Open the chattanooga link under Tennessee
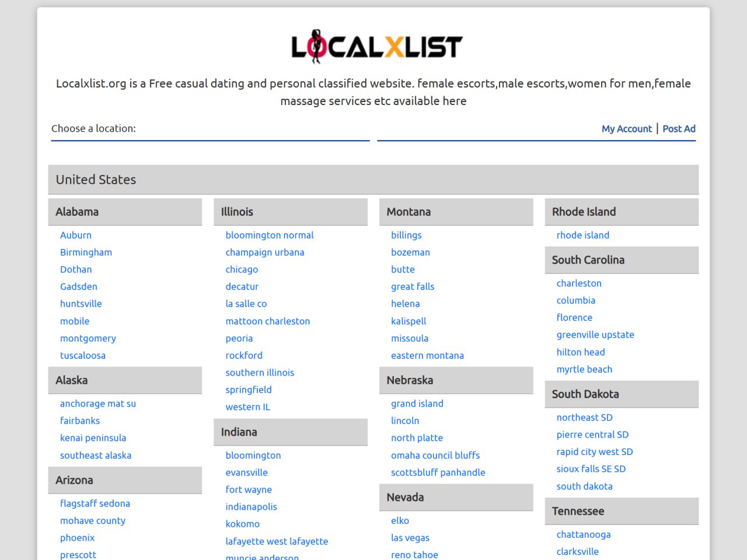This screenshot has height=560, width=747. coord(584,534)
